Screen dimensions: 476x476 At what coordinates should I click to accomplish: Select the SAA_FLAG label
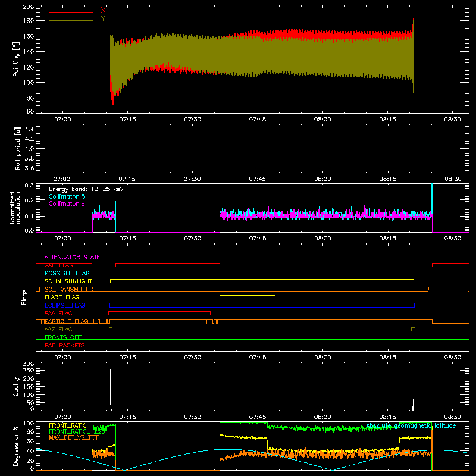pyautogui.click(x=58, y=314)
